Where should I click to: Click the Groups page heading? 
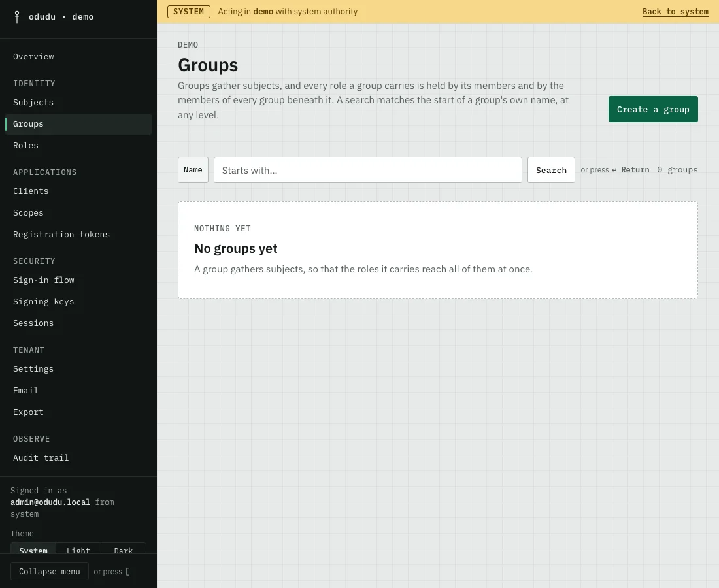tap(208, 65)
